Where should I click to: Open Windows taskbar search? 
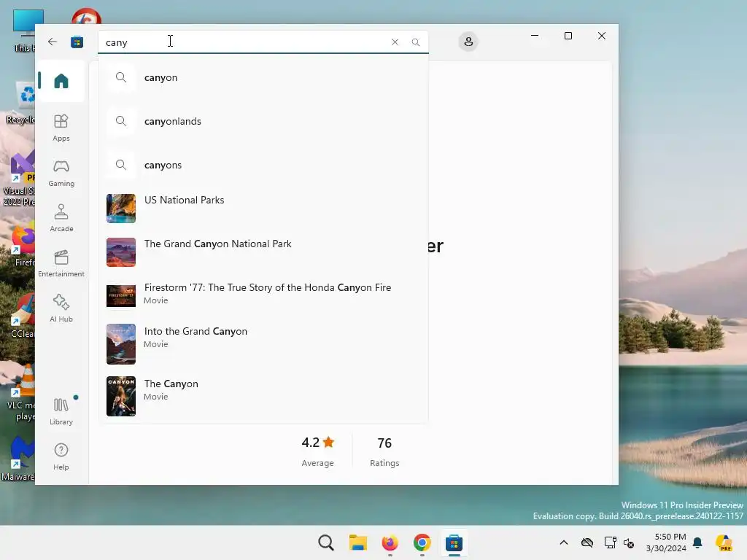click(x=326, y=542)
